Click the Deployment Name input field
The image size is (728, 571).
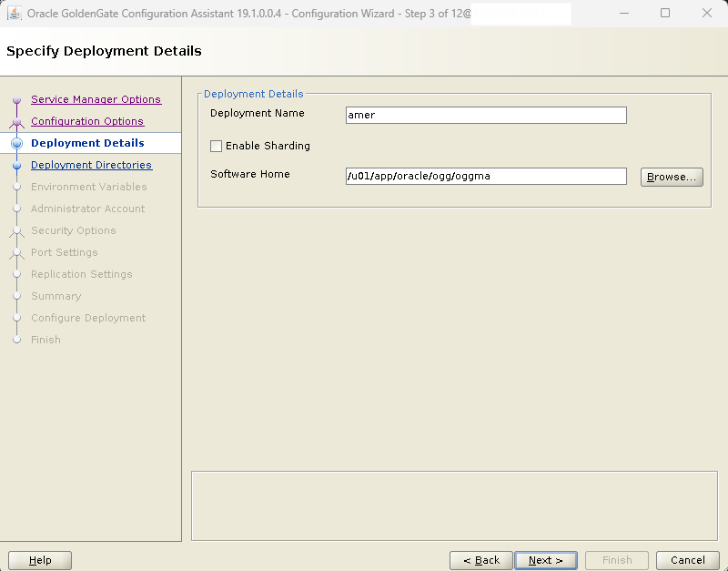coord(486,116)
